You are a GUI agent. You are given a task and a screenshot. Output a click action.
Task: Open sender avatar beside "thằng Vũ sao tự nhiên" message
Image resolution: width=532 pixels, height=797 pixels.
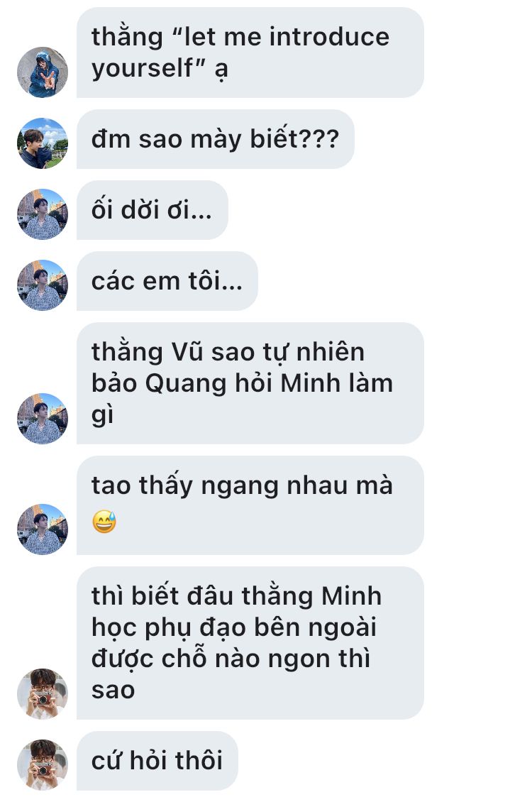click(43, 418)
